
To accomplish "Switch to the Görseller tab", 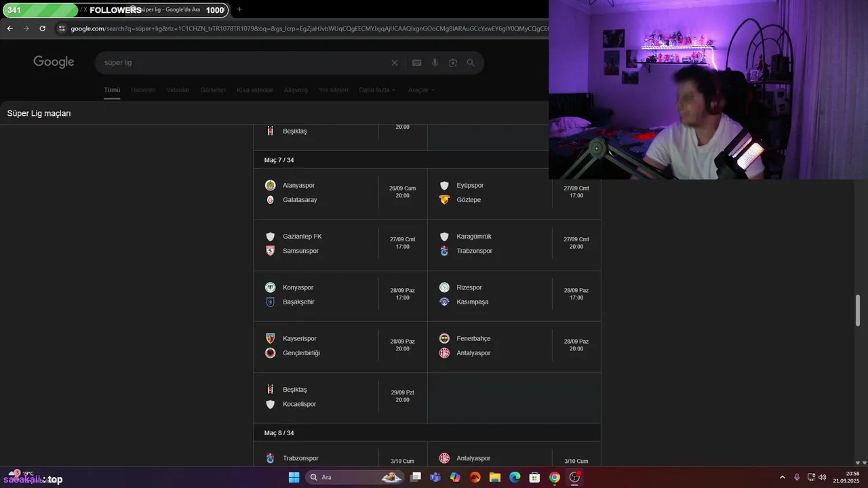I will [x=213, y=90].
